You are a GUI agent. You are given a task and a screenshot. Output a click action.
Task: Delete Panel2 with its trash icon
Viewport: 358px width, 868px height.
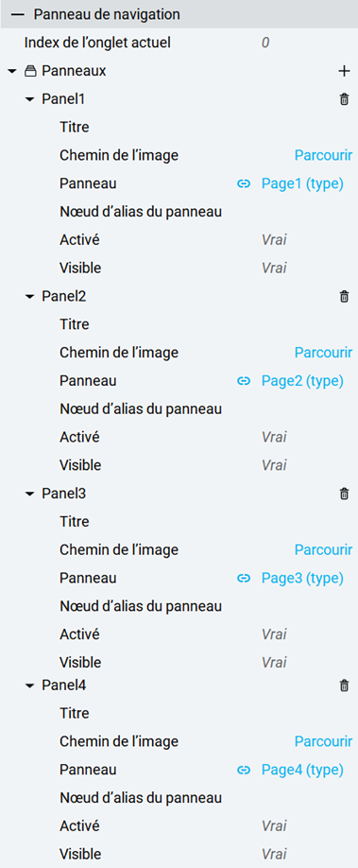[x=344, y=297]
